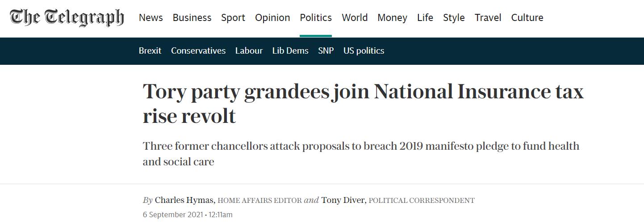Click the Politics tab

tap(316, 18)
